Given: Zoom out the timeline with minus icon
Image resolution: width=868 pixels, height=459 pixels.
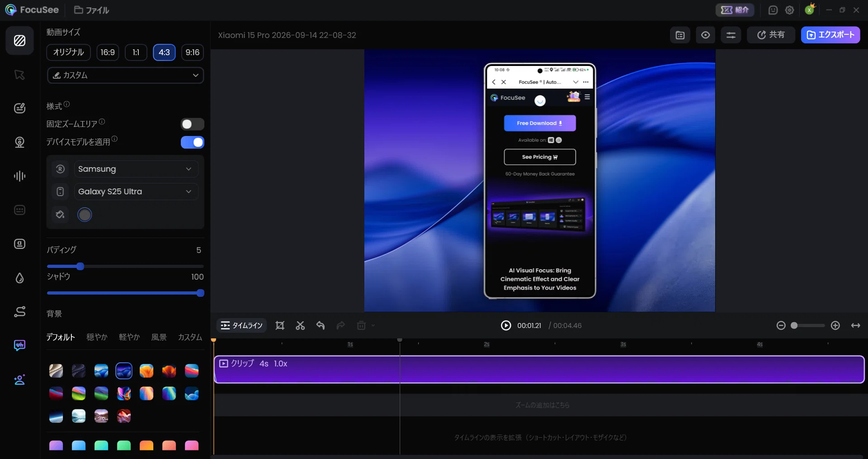Looking at the screenshot, I should [781, 325].
